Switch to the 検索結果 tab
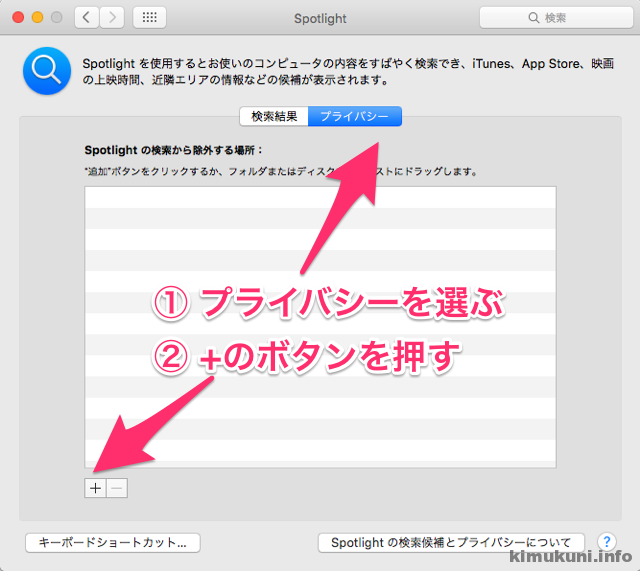The width and height of the screenshot is (640, 571). (x=274, y=116)
